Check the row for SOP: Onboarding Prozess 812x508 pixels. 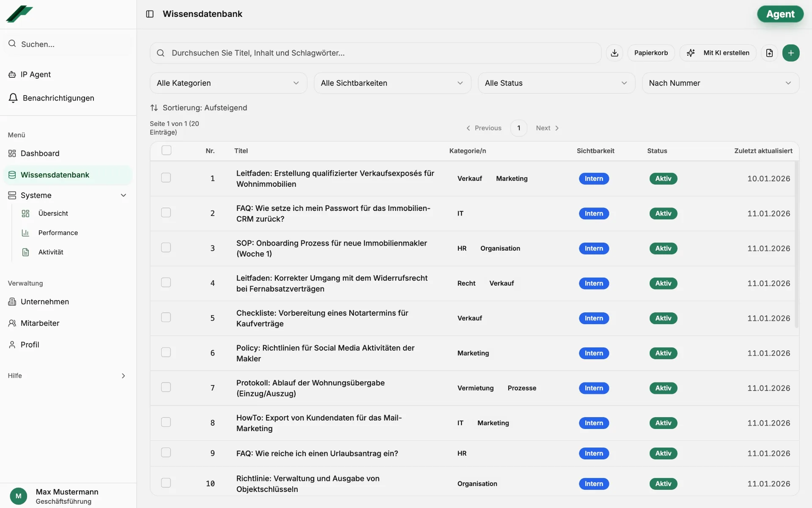coord(166,247)
